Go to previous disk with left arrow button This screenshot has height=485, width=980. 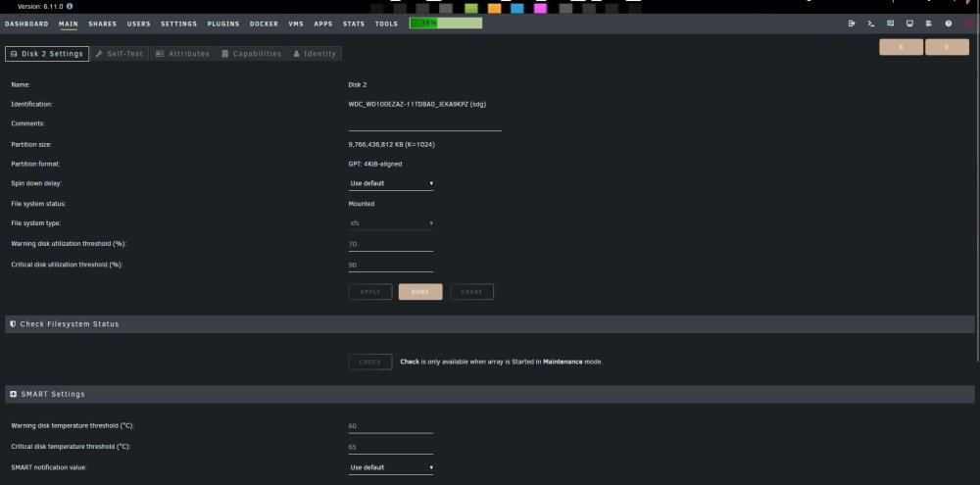pos(902,47)
